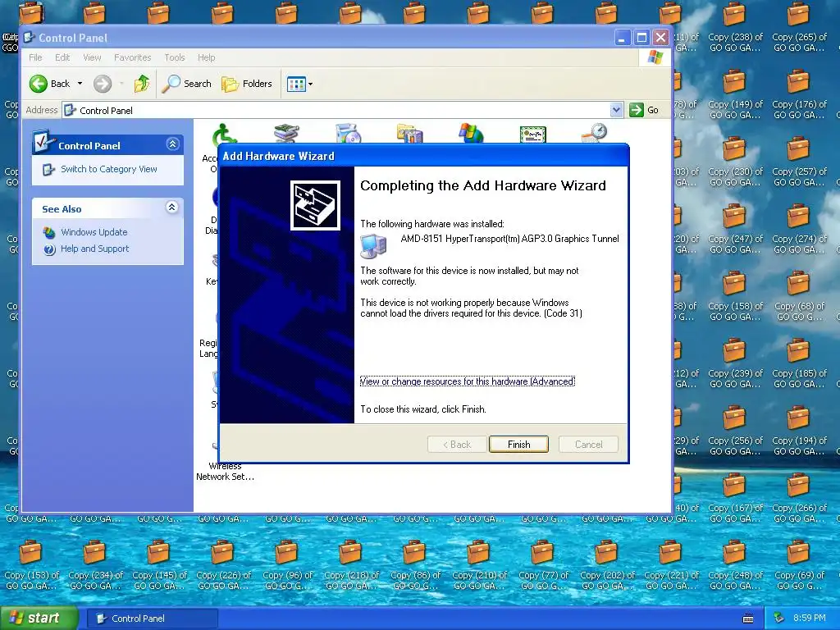Click the Go button next to Address
This screenshot has height=630, width=840.
645,110
